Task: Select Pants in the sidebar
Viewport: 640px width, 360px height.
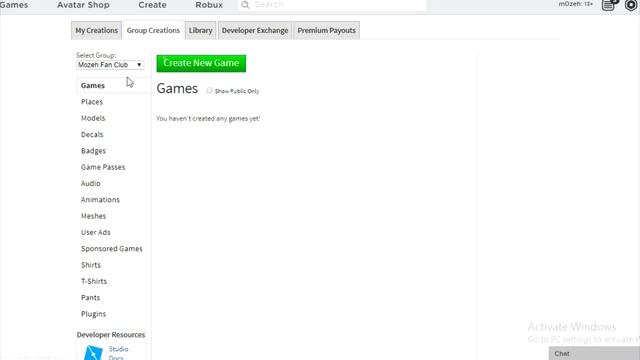Action: [x=90, y=298]
